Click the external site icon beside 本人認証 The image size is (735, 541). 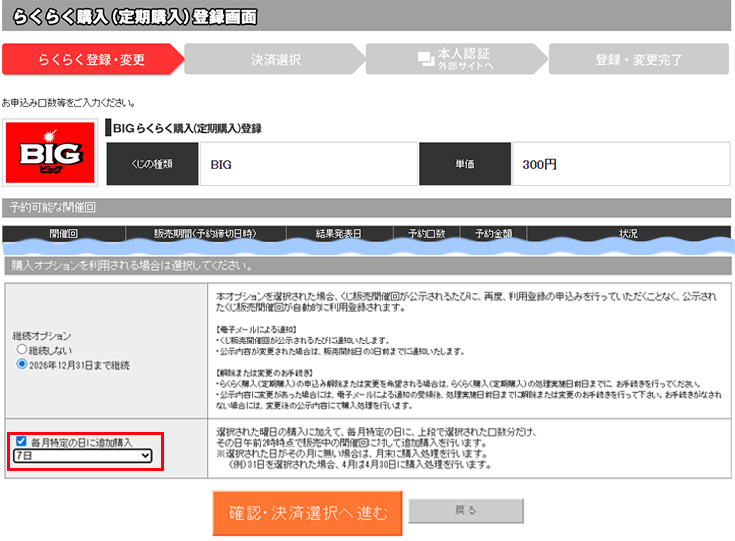pos(426,58)
